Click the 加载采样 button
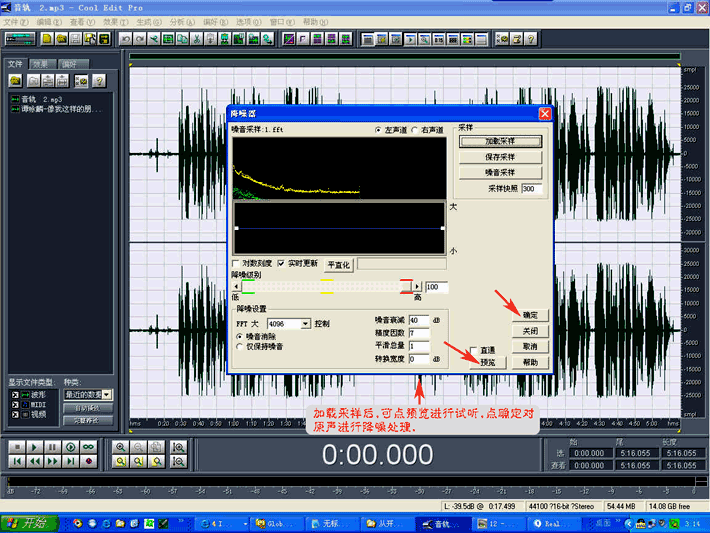 (x=500, y=142)
